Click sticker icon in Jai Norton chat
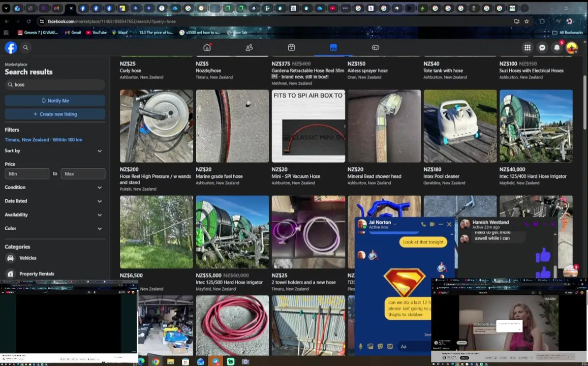Screen dimensions: 588x366 coord(380,347)
